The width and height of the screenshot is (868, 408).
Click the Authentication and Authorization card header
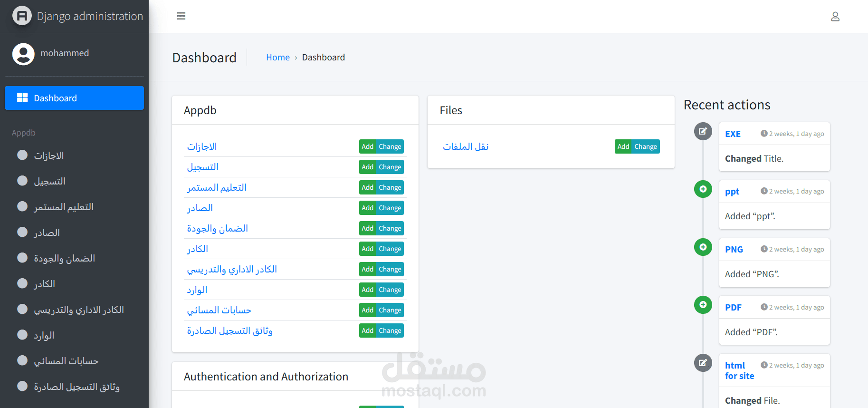pos(295,377)
